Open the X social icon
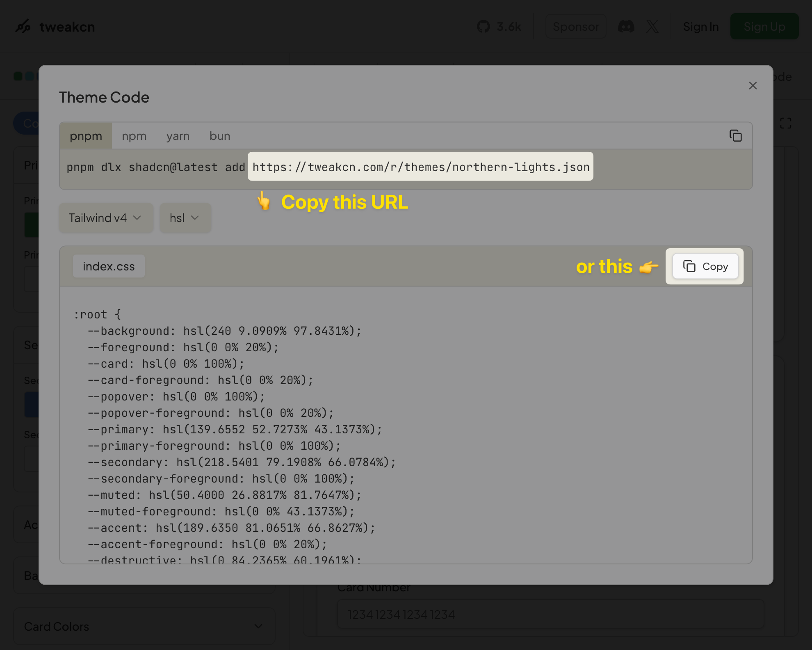This screenshot has height=650, width=812. tap(652, 27)
